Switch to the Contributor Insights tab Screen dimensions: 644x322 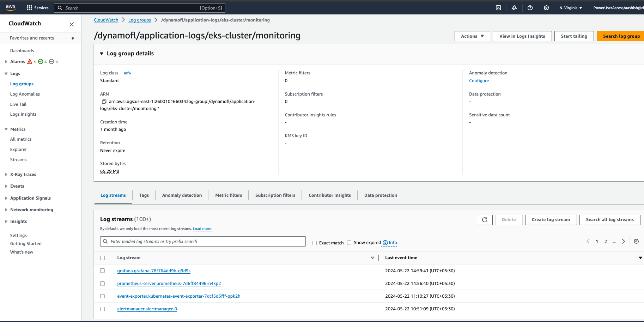click(x=330, y=195)
